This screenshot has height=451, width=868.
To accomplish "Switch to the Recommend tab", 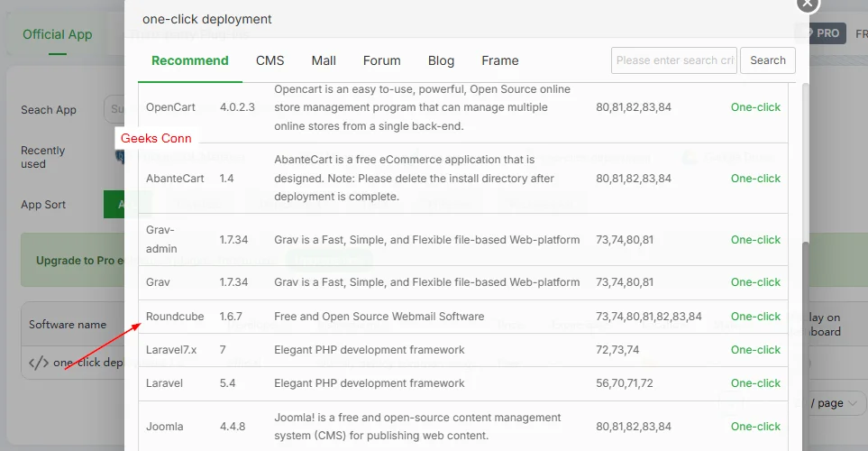I will (190, 60).
